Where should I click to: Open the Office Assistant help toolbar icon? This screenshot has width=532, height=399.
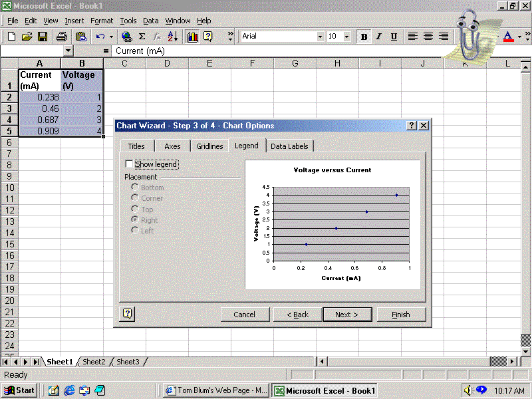click(207, 37)
